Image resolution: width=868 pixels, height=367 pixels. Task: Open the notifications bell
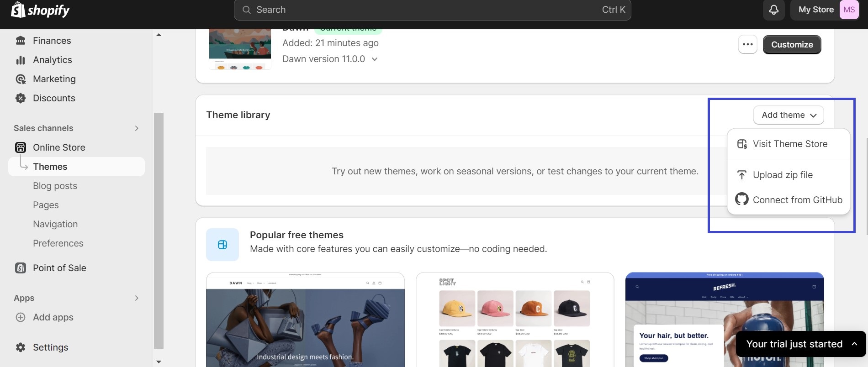773,10
